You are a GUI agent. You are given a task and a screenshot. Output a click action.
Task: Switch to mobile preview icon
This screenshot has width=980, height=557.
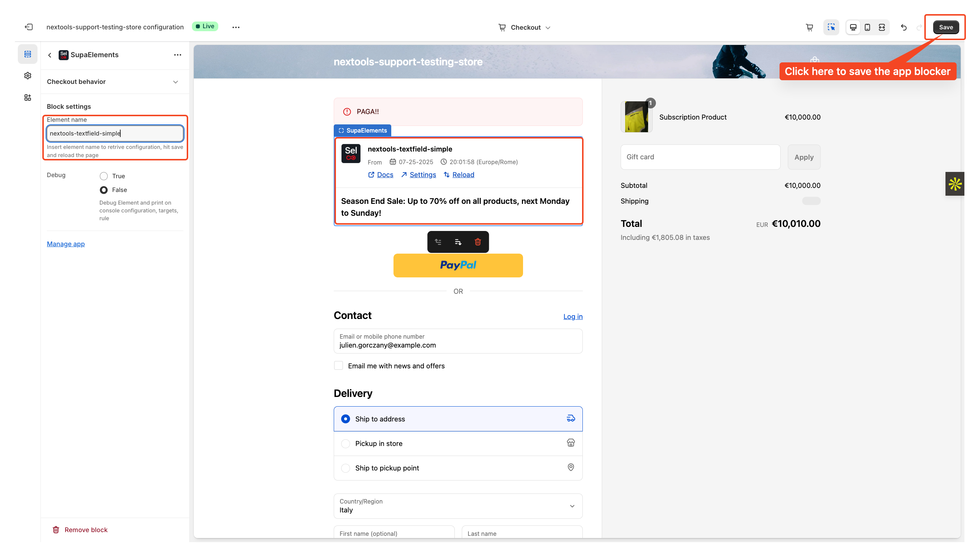point(867,27)
